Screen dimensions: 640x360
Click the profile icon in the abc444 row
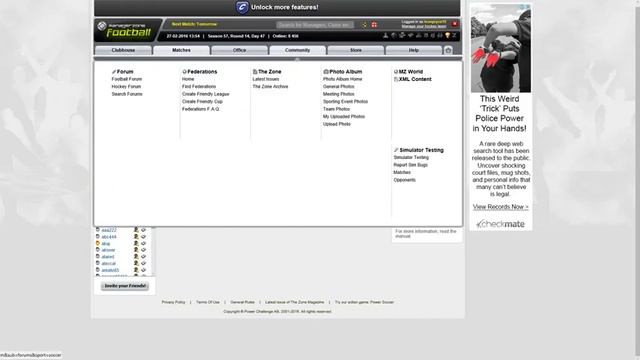[136, 237]
